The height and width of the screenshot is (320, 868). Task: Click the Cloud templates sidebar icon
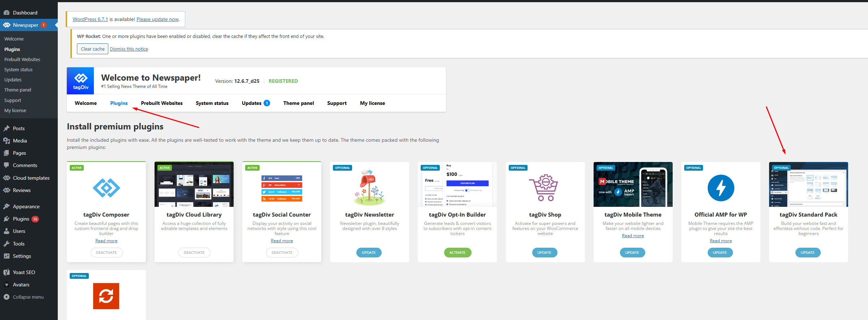coord(6,178)
